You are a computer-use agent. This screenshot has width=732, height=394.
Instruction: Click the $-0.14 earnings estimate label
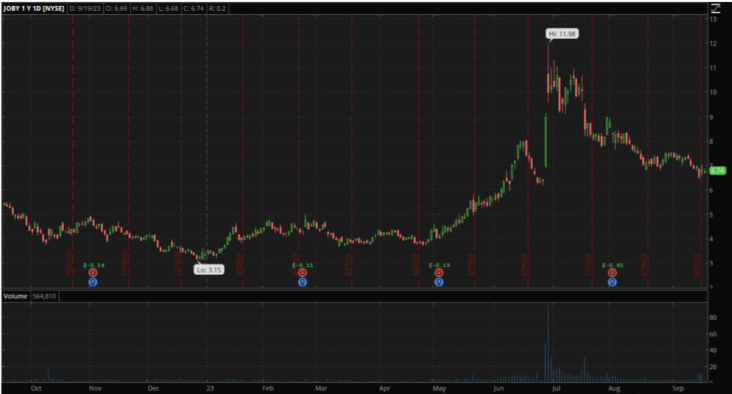click(93, 265)
